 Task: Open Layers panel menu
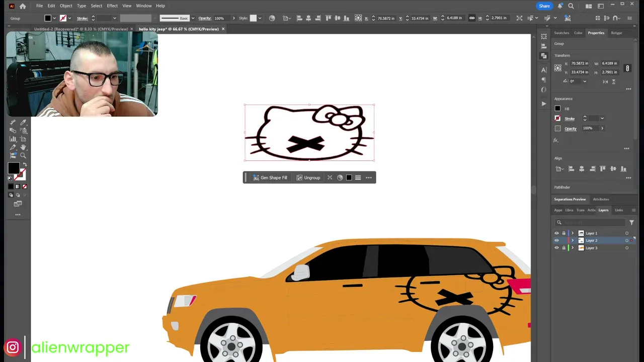[633, 210]
